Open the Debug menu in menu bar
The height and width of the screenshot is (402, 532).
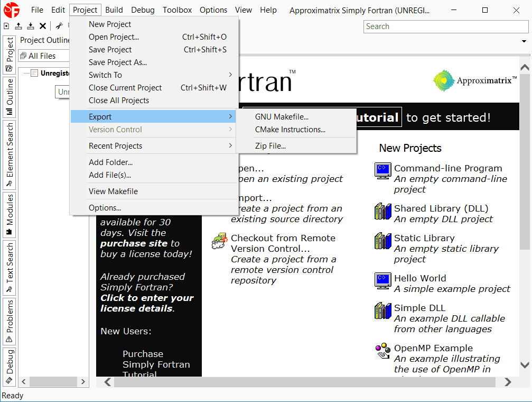pos(143,10)
